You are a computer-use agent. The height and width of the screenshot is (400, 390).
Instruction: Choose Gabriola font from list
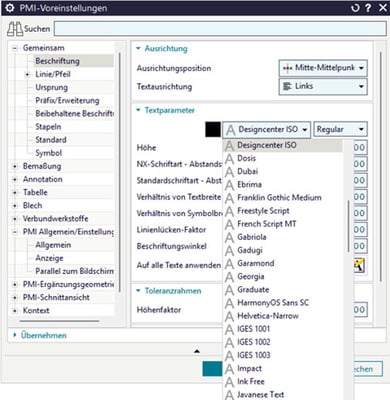pos(283,237)
